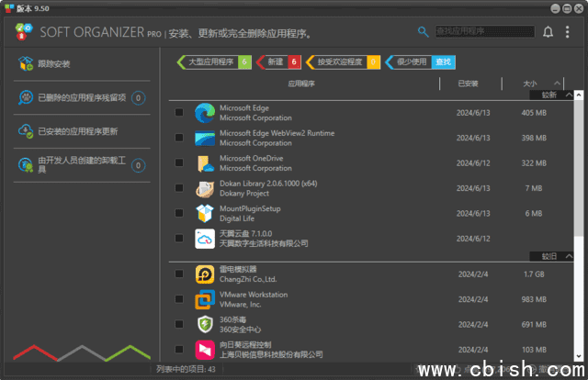The height and width of the screenshot is (380, 588).
Task: Click the Microsoft Edge app icon
Action: 204,113
